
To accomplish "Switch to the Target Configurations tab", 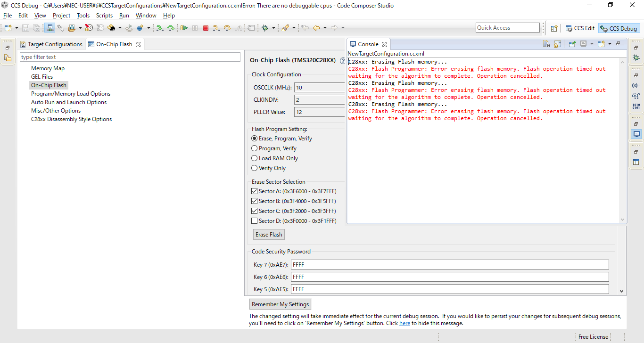I will click(51, 44).
